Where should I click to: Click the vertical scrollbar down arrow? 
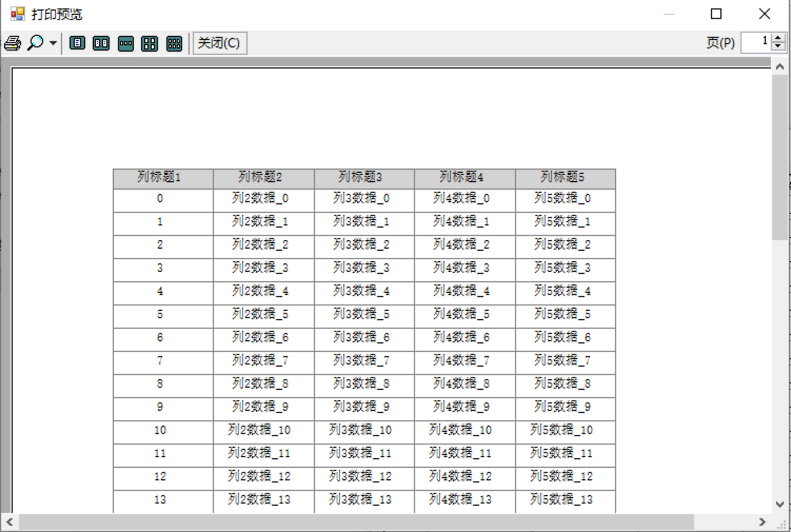coord(780,504)
